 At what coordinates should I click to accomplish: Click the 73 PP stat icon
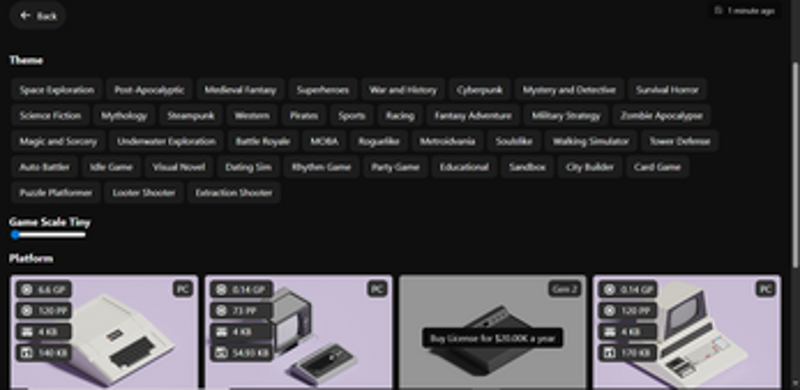[x=221, y=310]
